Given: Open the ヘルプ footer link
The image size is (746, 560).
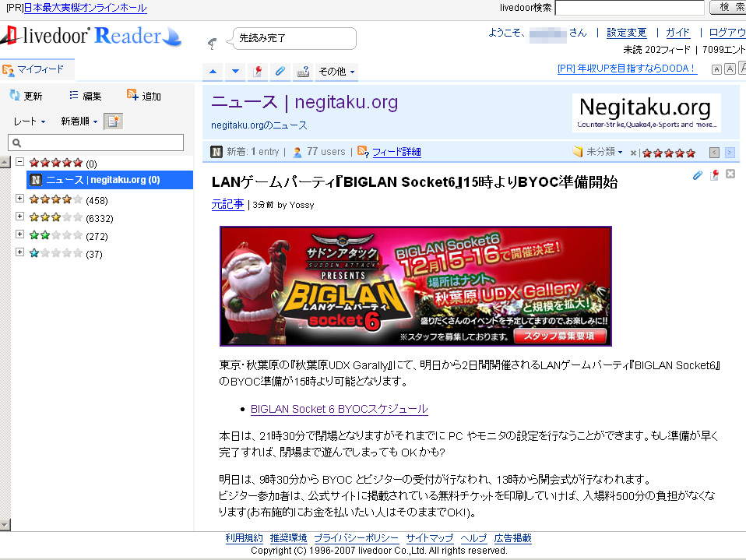Looking at the screenshot, I should coord(473,538).
